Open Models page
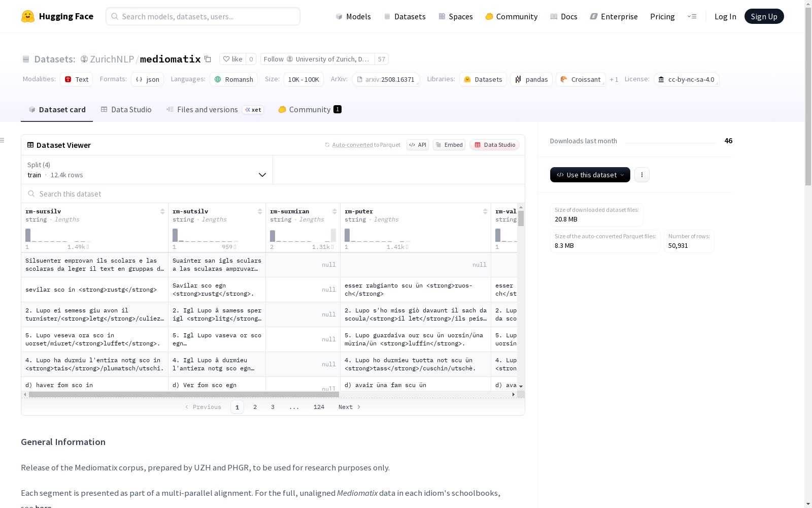Image resolution: width=812 pixels, height=508 pixels. [x=353, y=16]
